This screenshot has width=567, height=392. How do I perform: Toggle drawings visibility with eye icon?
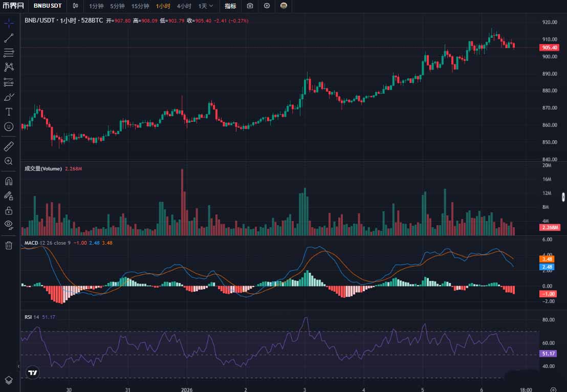tap(8, 225)
